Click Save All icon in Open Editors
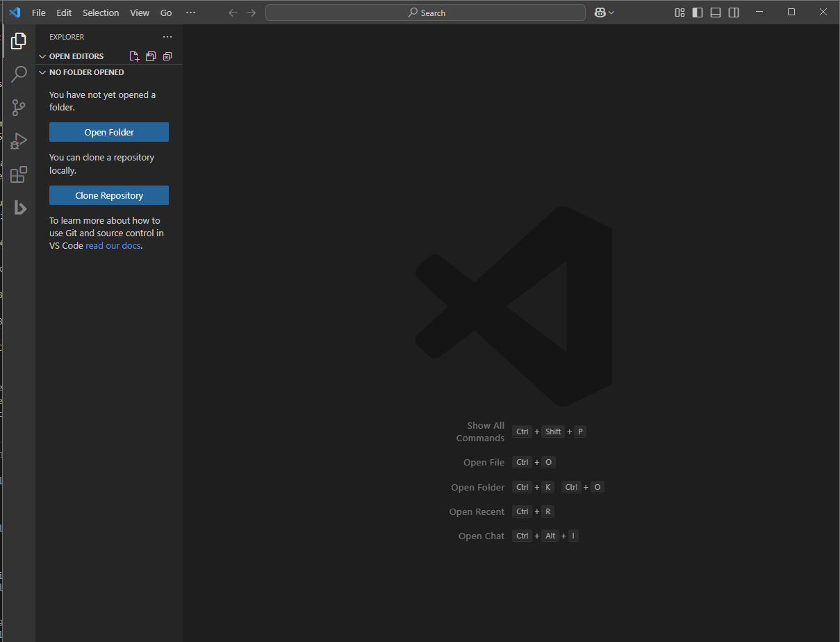This screenshot has width=840, height=642. (151, 56)
